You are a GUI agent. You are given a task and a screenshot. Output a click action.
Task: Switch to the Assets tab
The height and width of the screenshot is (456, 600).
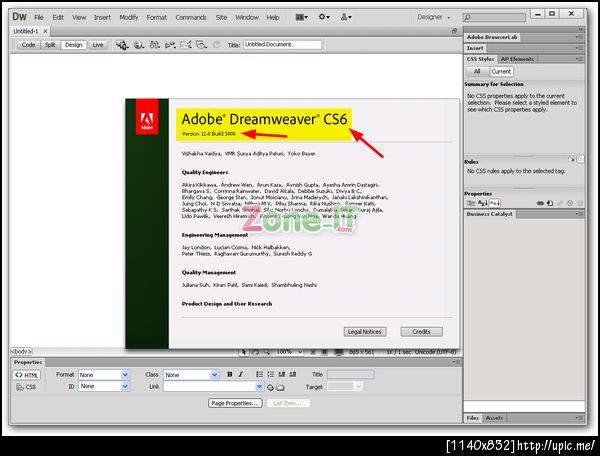tap(494, 418)
